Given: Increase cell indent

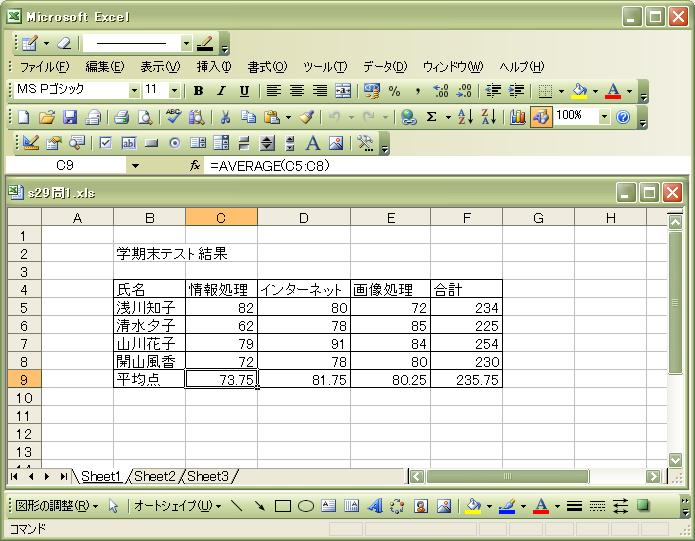Looking at the screenshot, I should [516, 91].
